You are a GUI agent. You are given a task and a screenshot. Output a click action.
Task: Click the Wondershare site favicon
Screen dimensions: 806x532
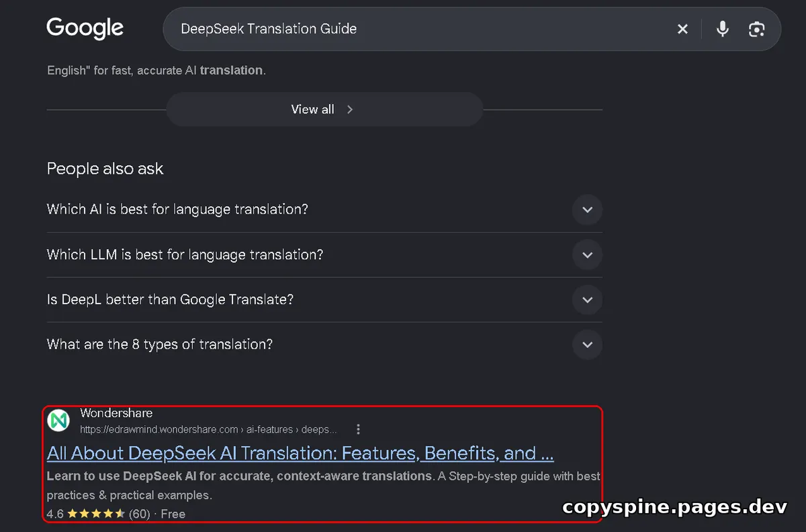click(59, 420)
